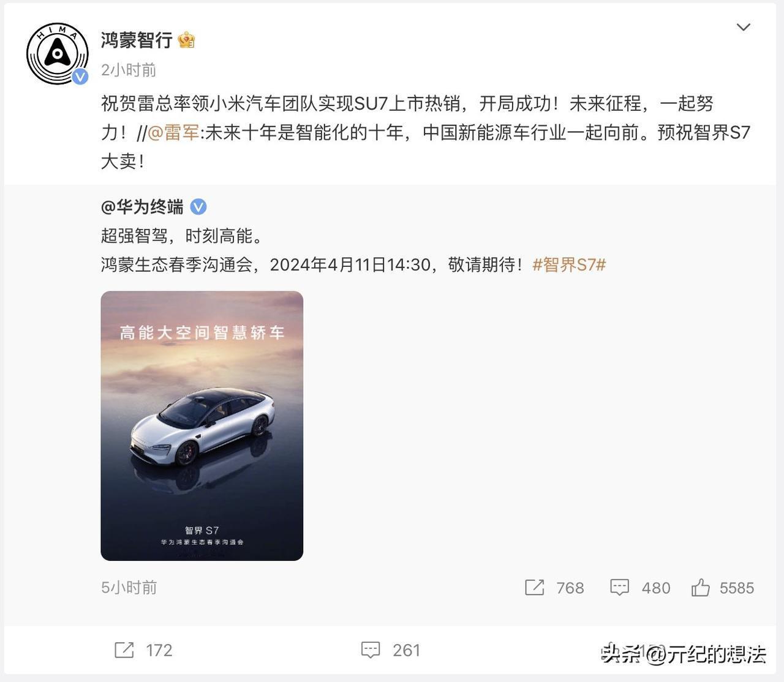The image size is (784, 682).
Task: Click the 2小时前 timestamp
Action: (x=129, y=70)
